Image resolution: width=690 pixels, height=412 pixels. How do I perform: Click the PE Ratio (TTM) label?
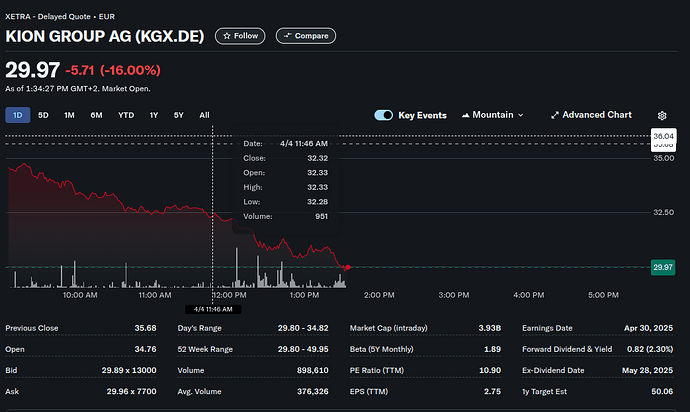tap(377, 370)
